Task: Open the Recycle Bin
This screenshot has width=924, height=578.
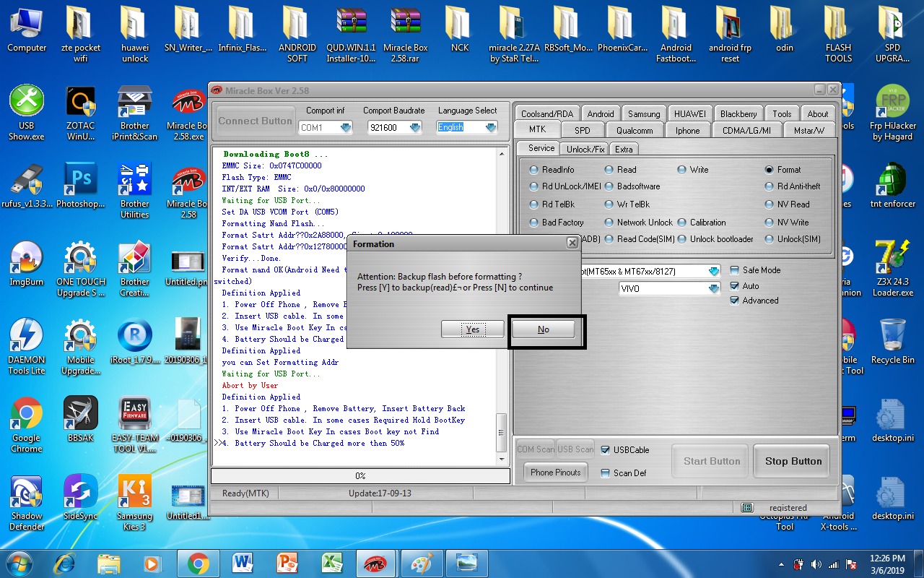Action: coord(892,340)
